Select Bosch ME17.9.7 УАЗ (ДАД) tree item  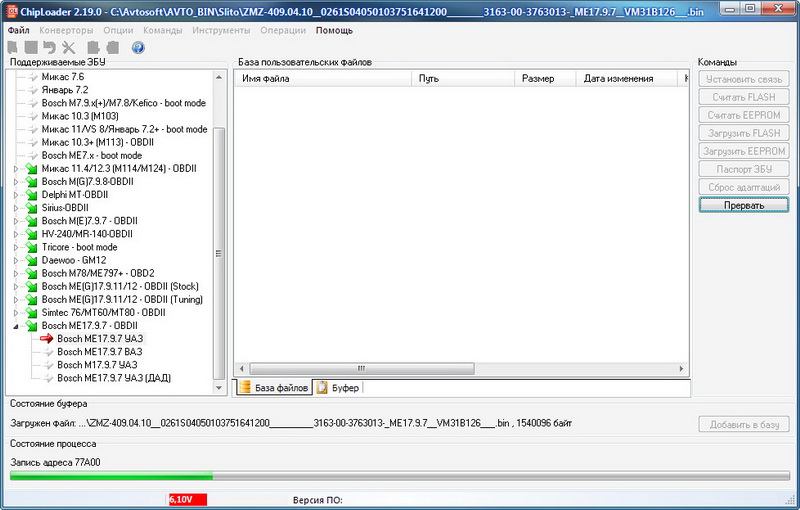(x=107, y=378)
